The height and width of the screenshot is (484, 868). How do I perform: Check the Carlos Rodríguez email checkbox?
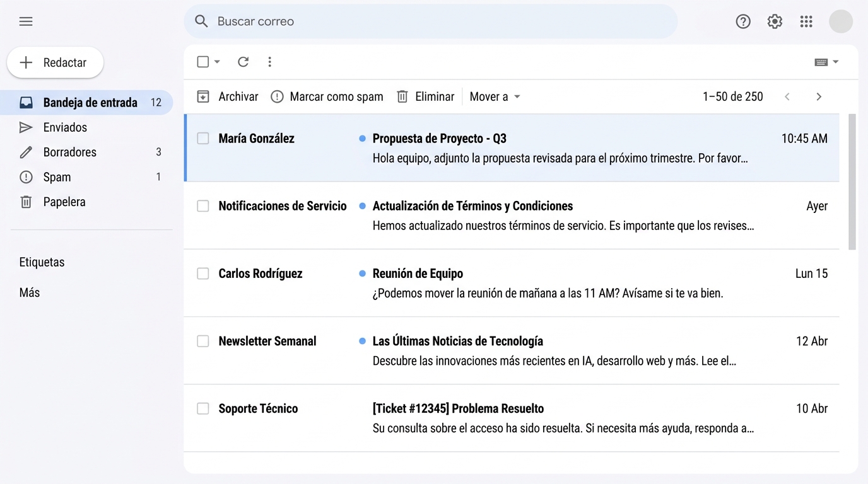coord(203,274)
